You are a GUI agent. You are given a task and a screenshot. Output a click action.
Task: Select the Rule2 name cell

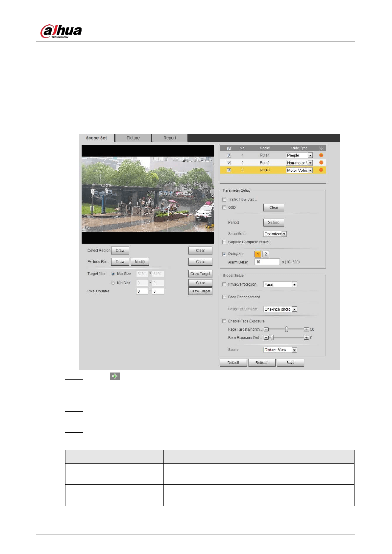(265, 163)
